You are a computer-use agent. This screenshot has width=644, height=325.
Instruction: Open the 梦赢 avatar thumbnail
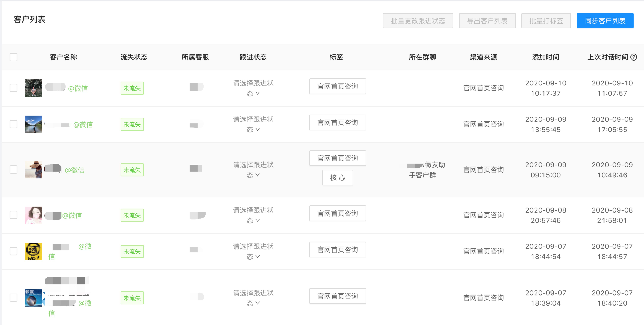[x=34, y=298]
